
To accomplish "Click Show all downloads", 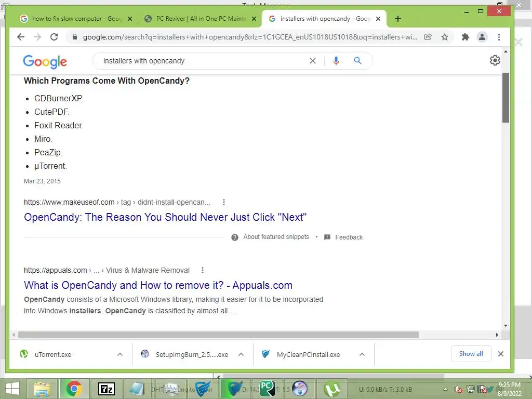I will (x=471, y=353).
